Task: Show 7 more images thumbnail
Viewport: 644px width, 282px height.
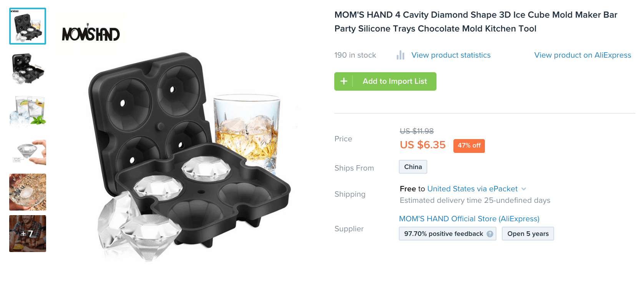Action: point(28,234)
